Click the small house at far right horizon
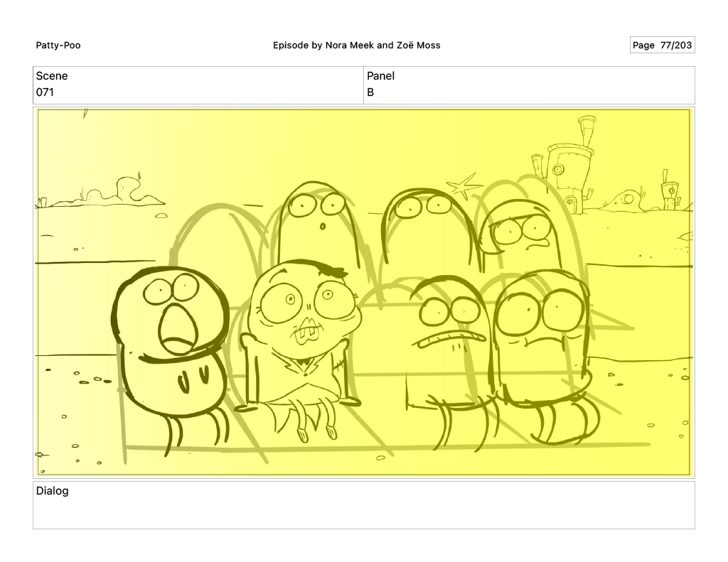The image size is (728, 562). [x=669, y=190]
